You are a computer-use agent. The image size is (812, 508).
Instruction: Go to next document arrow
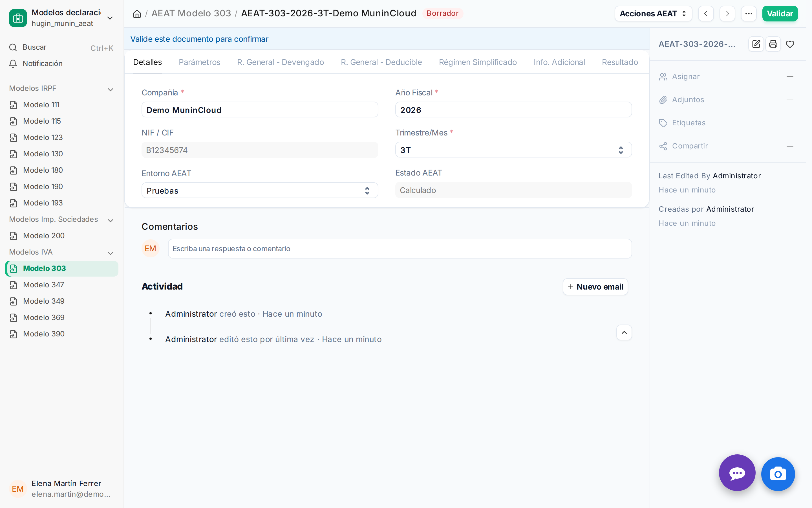pyautogui.click(x=727, y=14)
